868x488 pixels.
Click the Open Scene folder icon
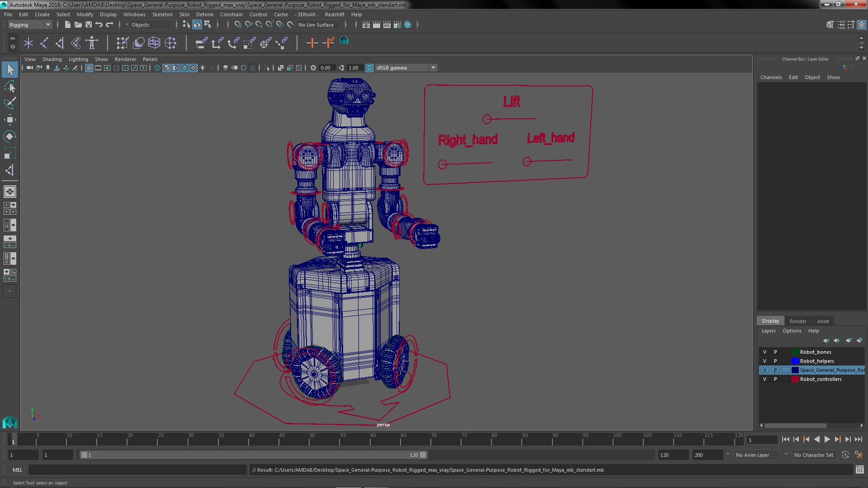(x=78, y=24)
